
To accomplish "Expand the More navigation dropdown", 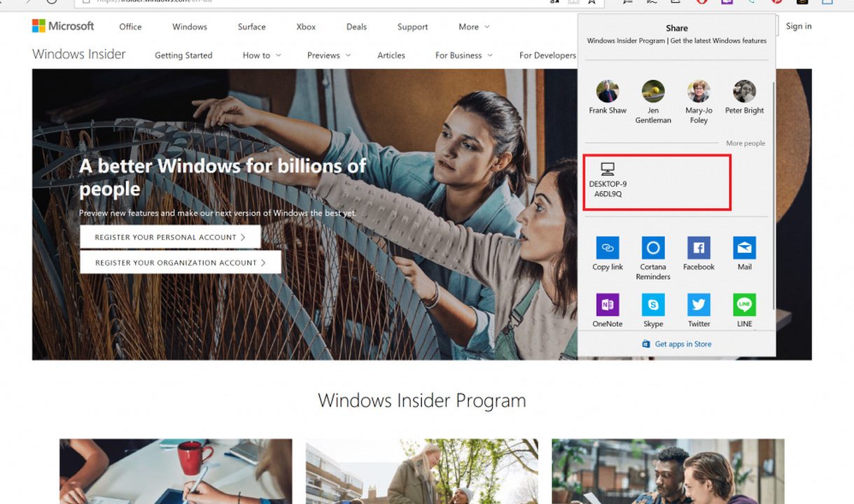I will click(x=470, y=27).
